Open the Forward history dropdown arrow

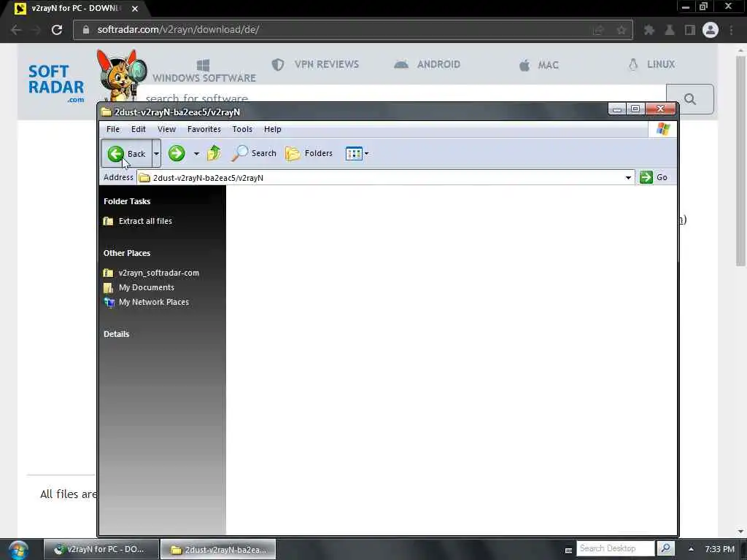coord(196,153)
